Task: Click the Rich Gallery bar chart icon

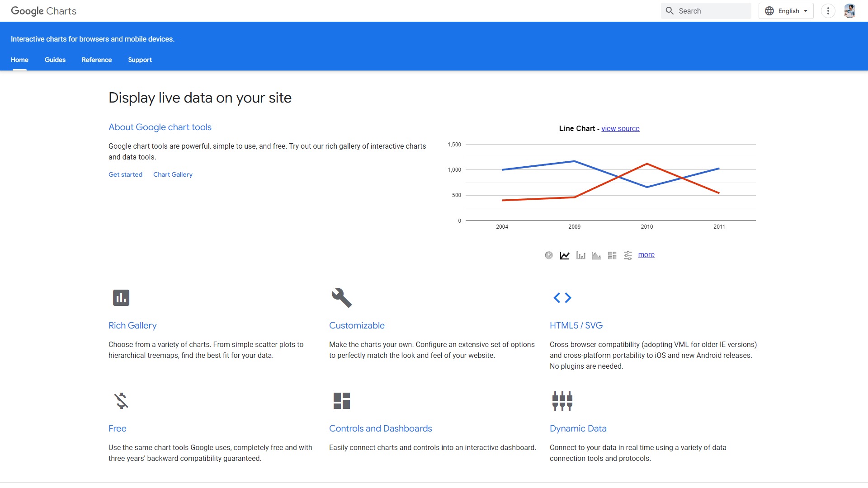Action: 121,297
